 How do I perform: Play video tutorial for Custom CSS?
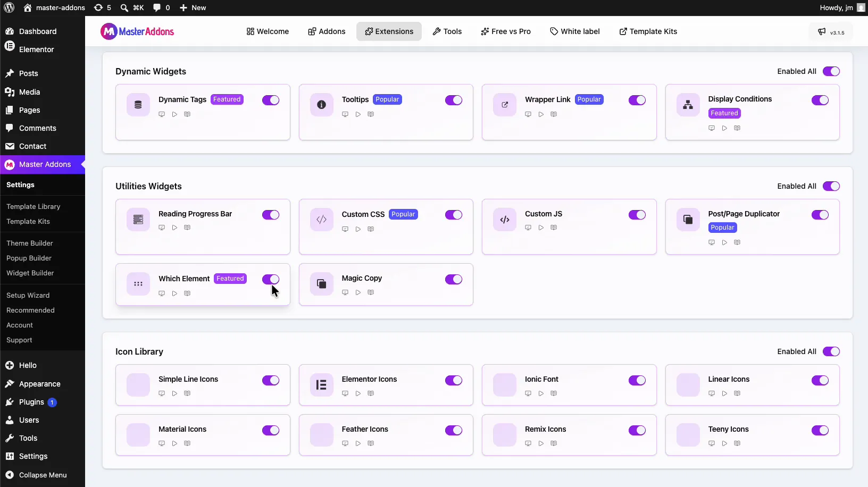tap(358, 229)
